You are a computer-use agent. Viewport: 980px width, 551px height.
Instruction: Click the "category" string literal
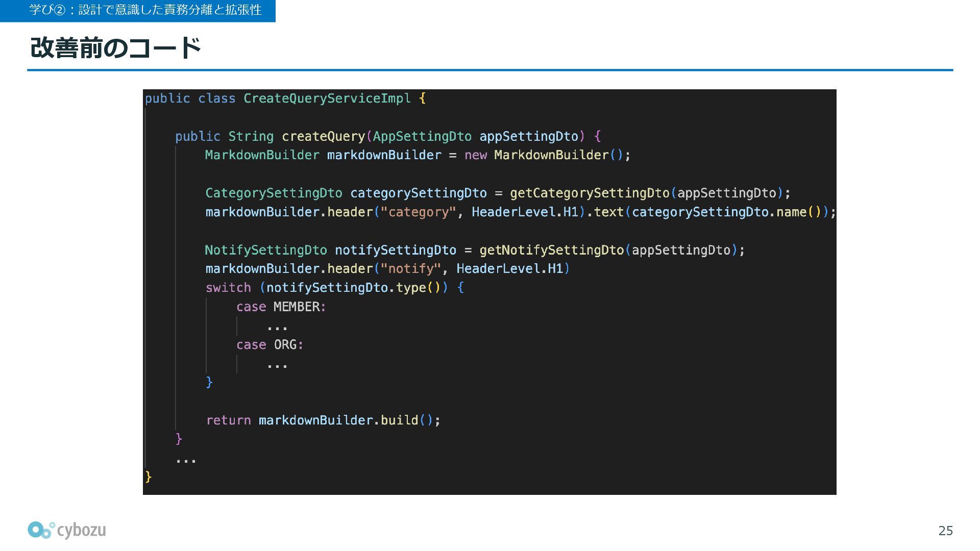point(418,212)
